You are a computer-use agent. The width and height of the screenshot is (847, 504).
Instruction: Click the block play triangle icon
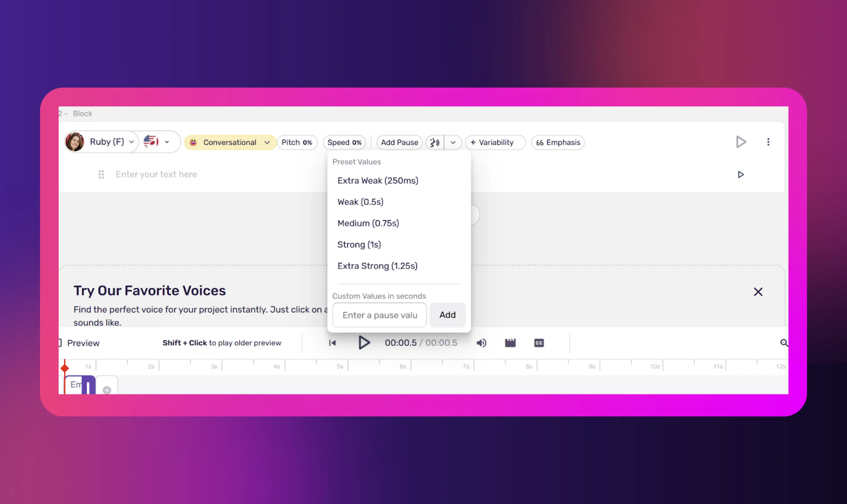pos(741,142)
